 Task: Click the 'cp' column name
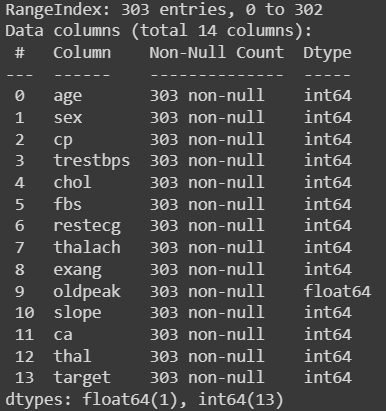point(63,140)
